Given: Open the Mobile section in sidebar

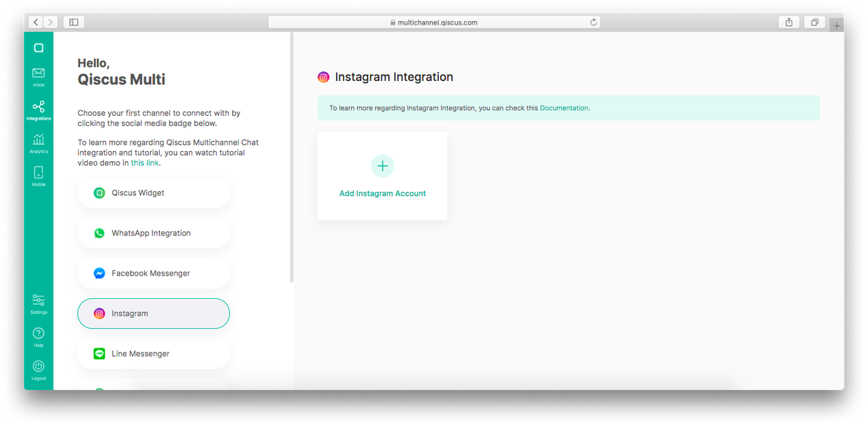Looking at the screenshot, I should (38, 176).
